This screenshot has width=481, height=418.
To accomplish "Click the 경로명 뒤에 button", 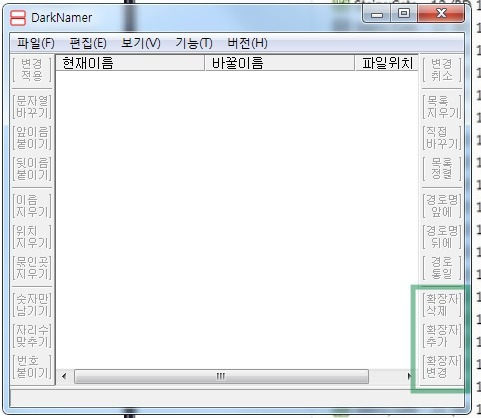I will (442, 237).
